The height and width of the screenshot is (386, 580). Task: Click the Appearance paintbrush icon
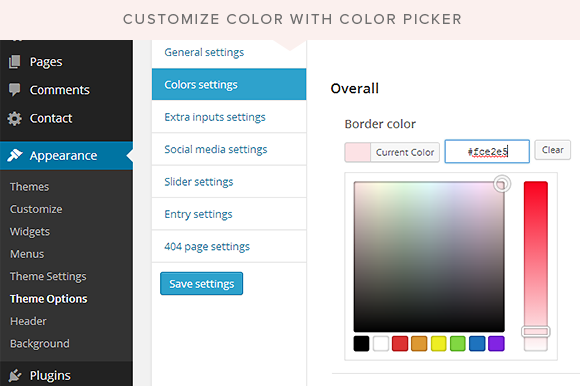(x=15, y=155)
